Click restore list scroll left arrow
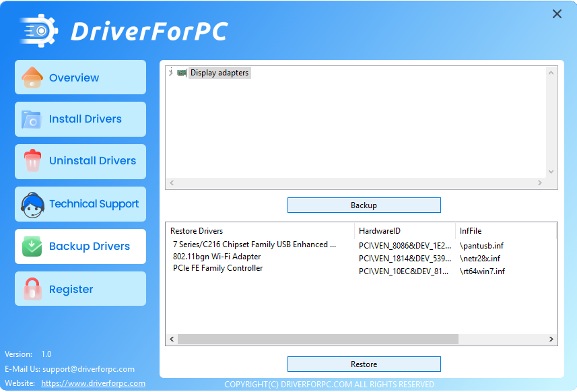 click(172, 339)
